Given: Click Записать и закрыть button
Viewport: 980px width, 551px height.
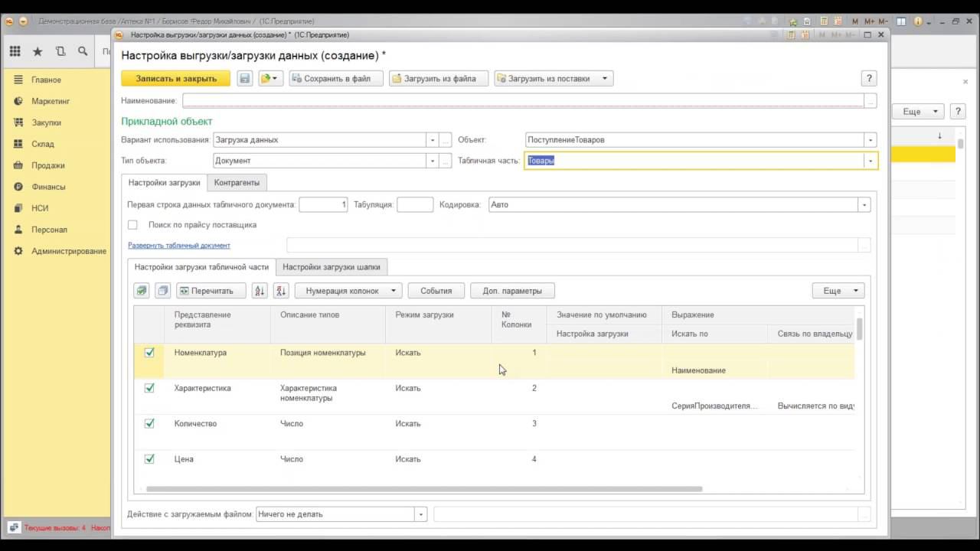Looking at the screenshot, I should point(176,78).
